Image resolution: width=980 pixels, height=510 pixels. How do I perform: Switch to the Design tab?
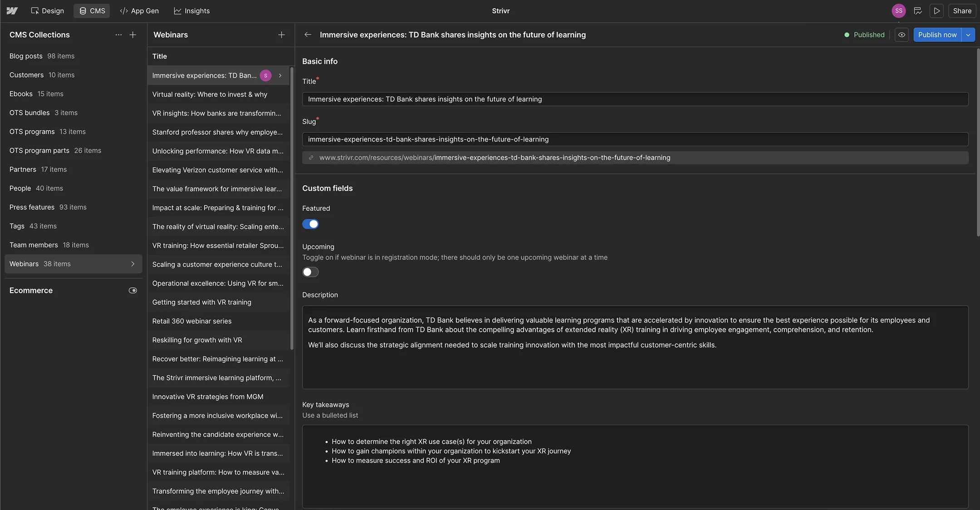(x=47, y=11)
